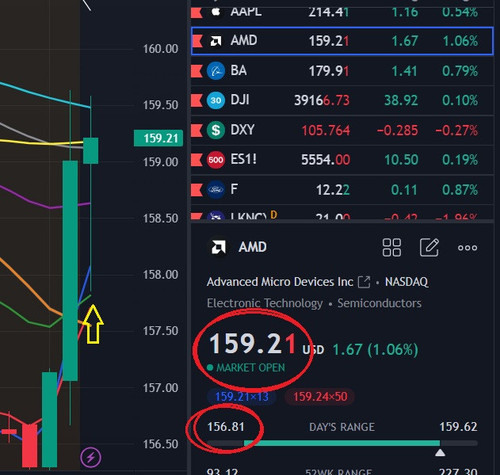This screenshot has height=475, width=500.
Task: Click the external link icon after company name
Action: 364,282
